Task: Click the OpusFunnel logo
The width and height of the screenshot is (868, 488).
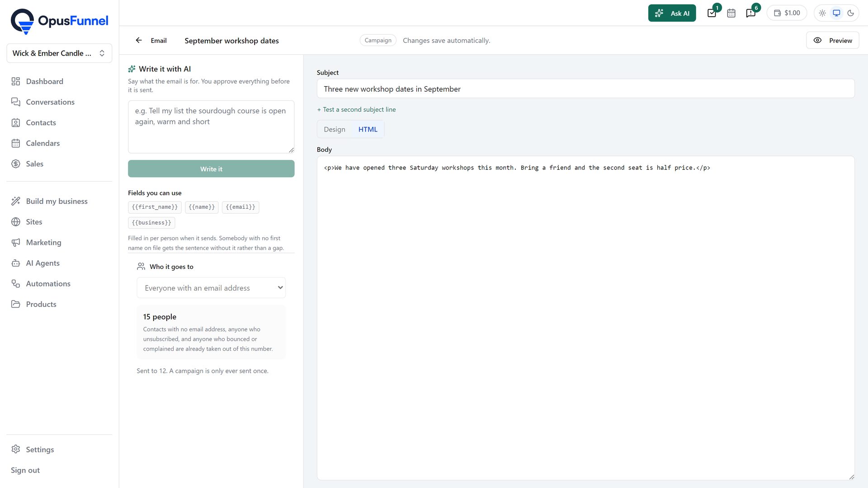Action: pos(59,21)
